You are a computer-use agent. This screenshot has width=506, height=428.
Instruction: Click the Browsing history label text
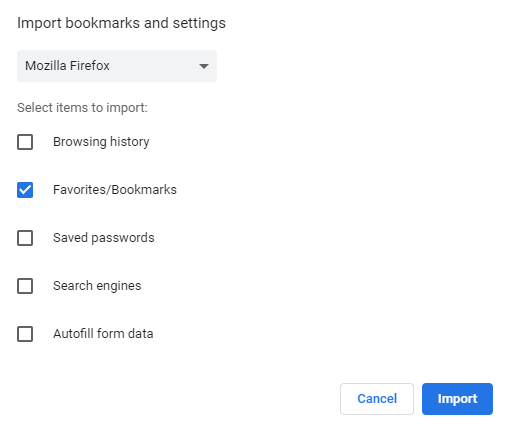(101, 142)
